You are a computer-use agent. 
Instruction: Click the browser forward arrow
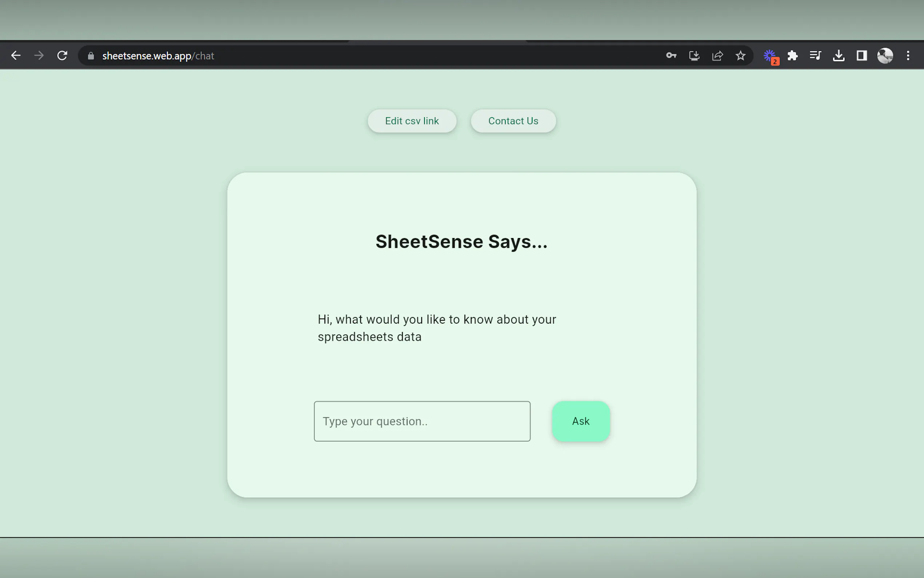tap(39, 56)
